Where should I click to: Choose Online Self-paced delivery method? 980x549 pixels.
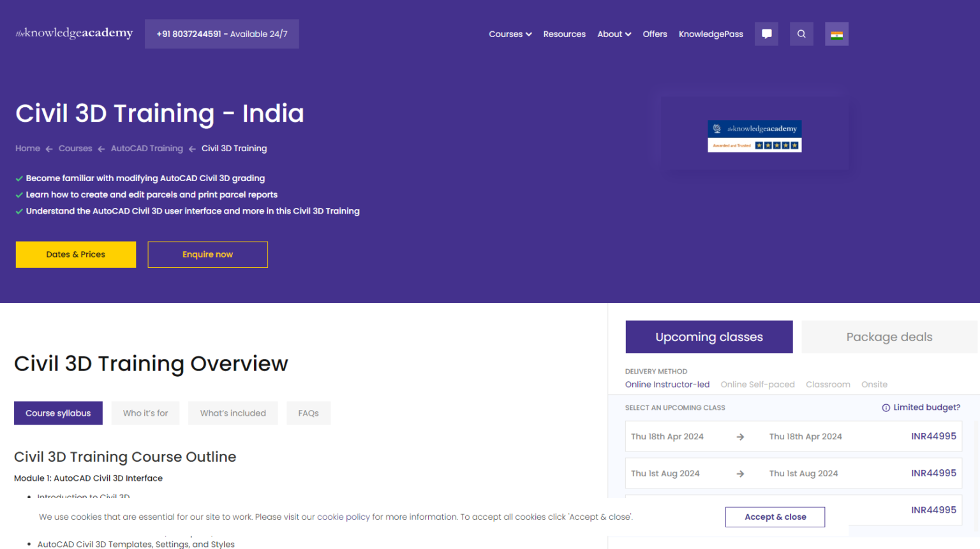[x=757, y=384]
